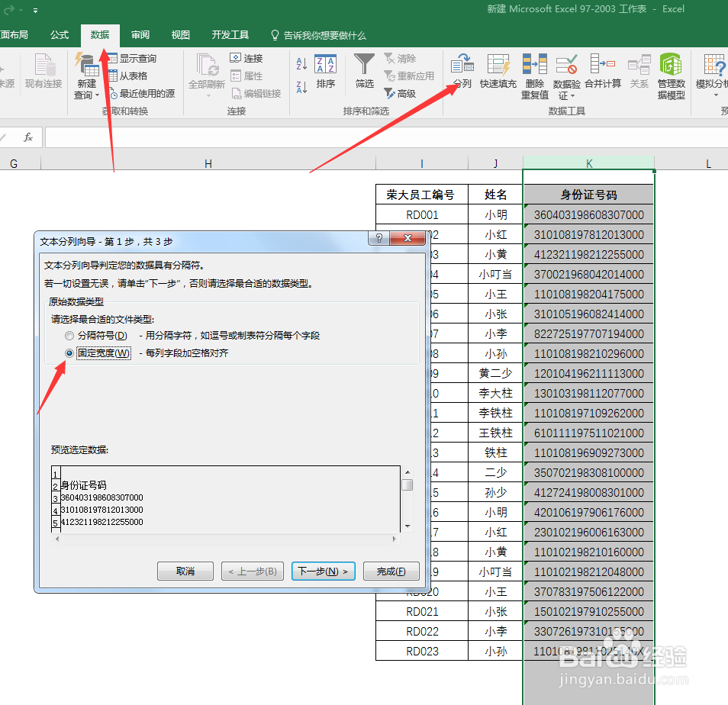Viewport: 728px width, 705px height.
Task: Click the wizard dialog help question mark
Action: point(378,238)
